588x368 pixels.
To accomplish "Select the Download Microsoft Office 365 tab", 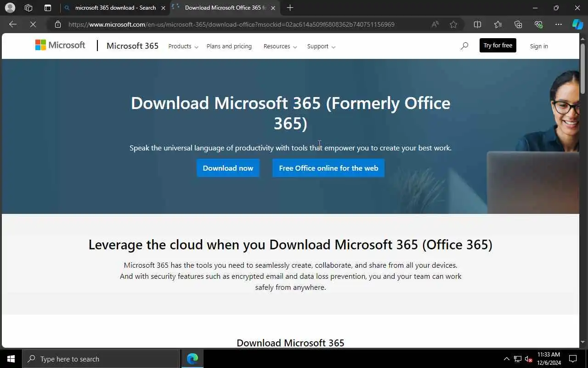I will [225, 8].
